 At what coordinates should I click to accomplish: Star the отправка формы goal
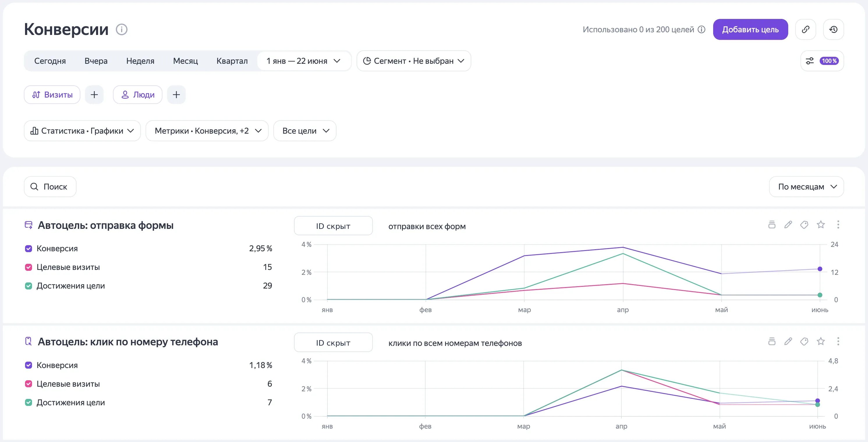point(821,224)
